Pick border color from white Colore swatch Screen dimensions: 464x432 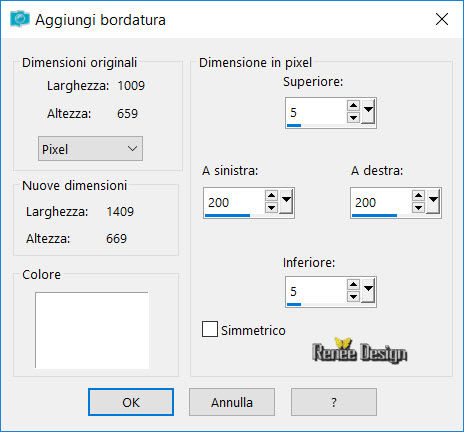(x=92, y=330)
